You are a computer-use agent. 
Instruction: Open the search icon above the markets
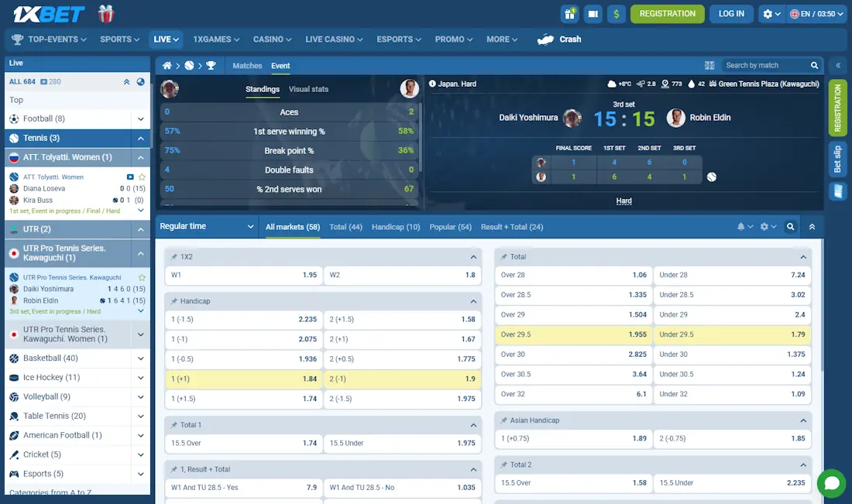point(791,227)
